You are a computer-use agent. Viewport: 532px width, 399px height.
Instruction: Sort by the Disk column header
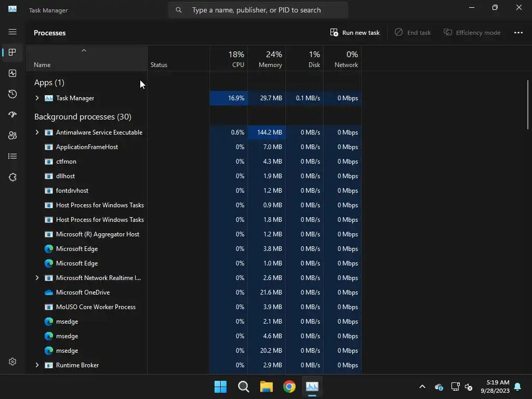coord(304,58)
